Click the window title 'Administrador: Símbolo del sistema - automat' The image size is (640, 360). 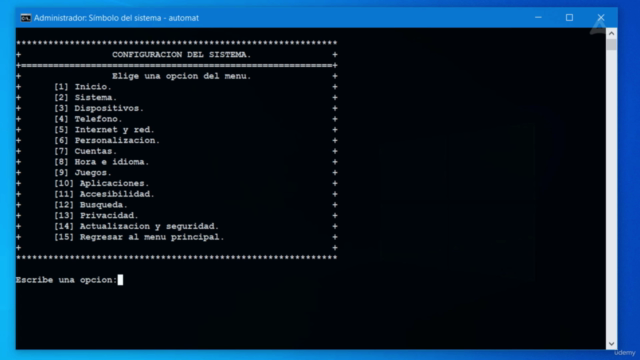point(116,18)
